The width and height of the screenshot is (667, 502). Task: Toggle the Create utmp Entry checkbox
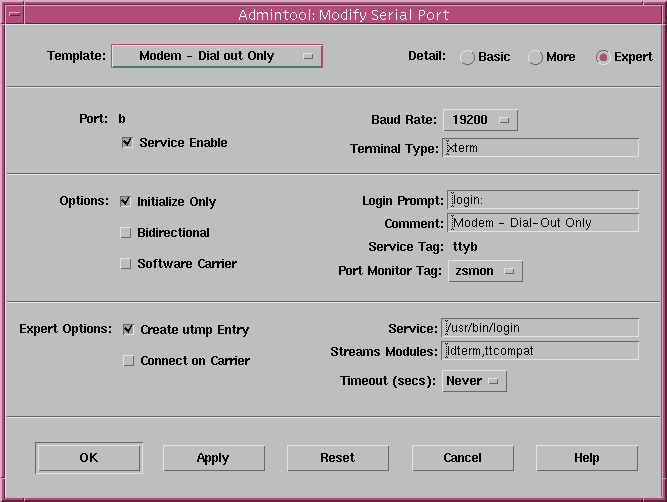point(128,330)
